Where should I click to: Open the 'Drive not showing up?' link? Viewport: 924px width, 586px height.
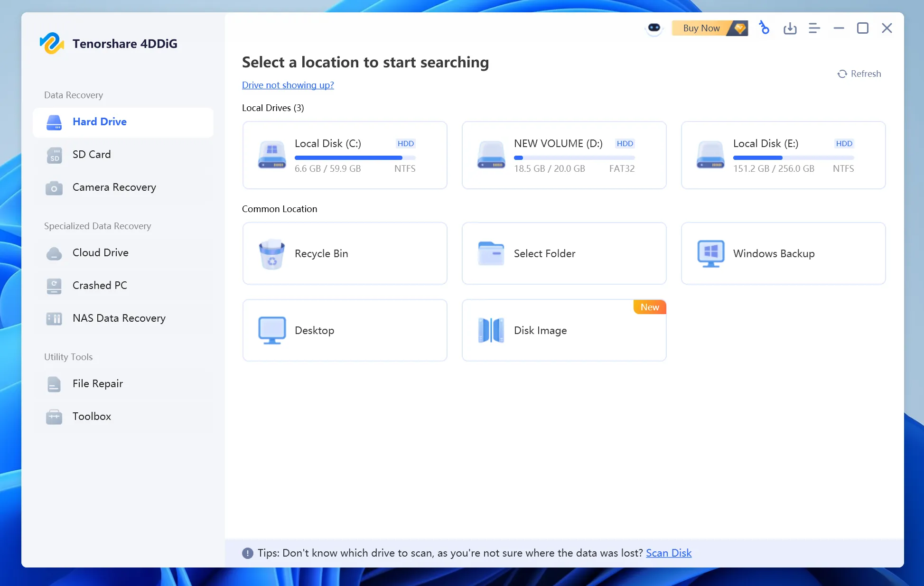288,85
